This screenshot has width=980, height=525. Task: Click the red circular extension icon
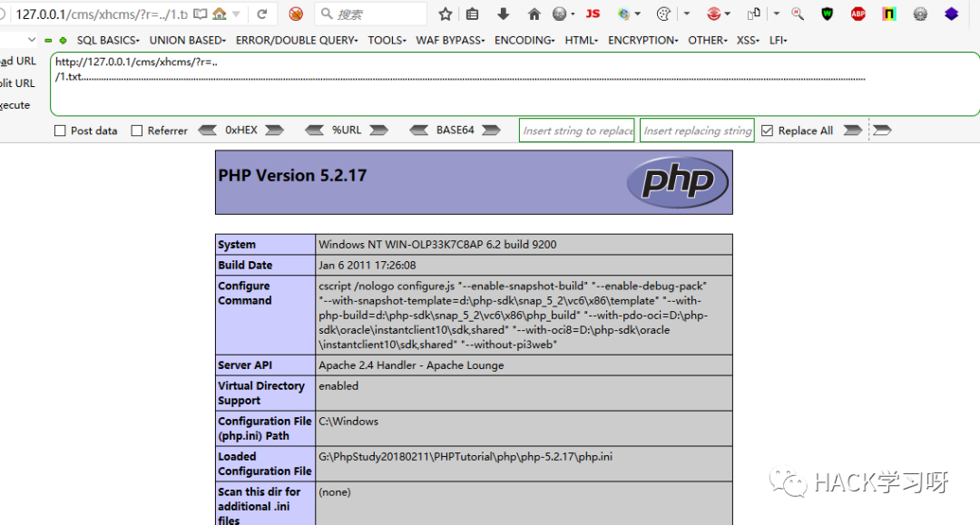pos(713,14)
